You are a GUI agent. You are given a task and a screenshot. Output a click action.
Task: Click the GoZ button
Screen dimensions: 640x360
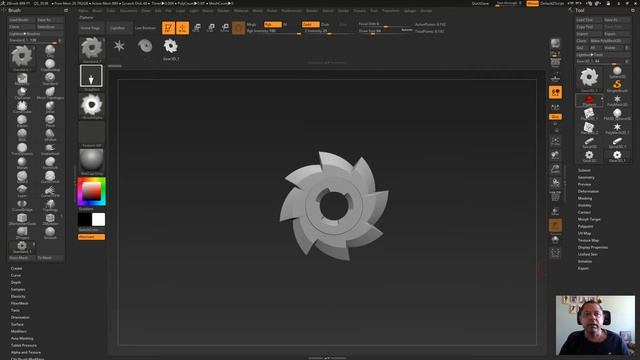(580, 48)
